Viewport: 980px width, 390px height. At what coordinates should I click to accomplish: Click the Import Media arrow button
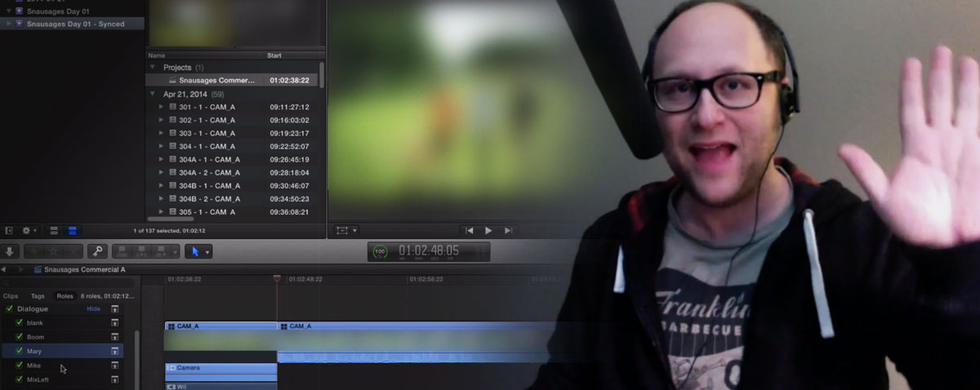(x=10, y=251)
